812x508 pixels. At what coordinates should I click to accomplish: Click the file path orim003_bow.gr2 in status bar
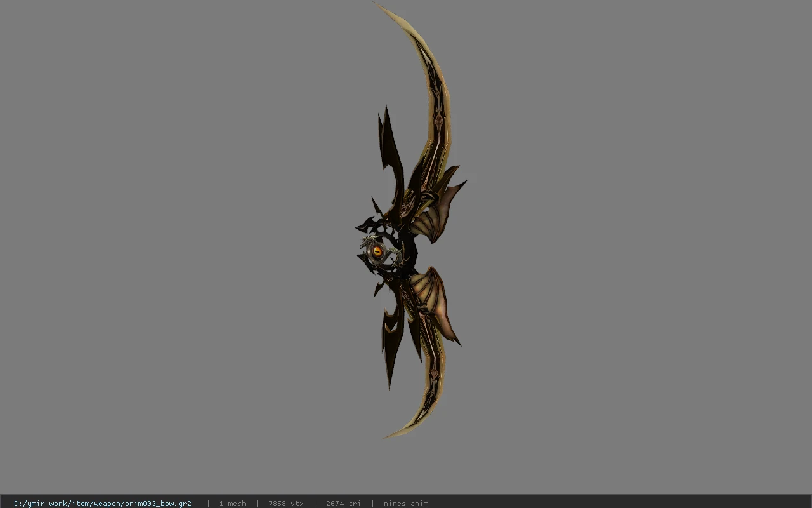pyautogui.click(x=103, y=504)
